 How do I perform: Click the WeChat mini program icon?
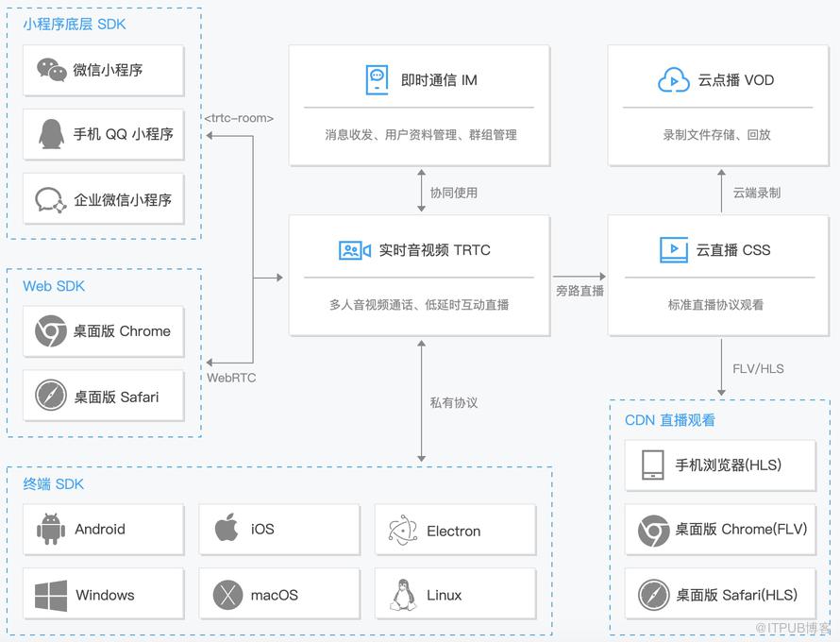[51, 70]
